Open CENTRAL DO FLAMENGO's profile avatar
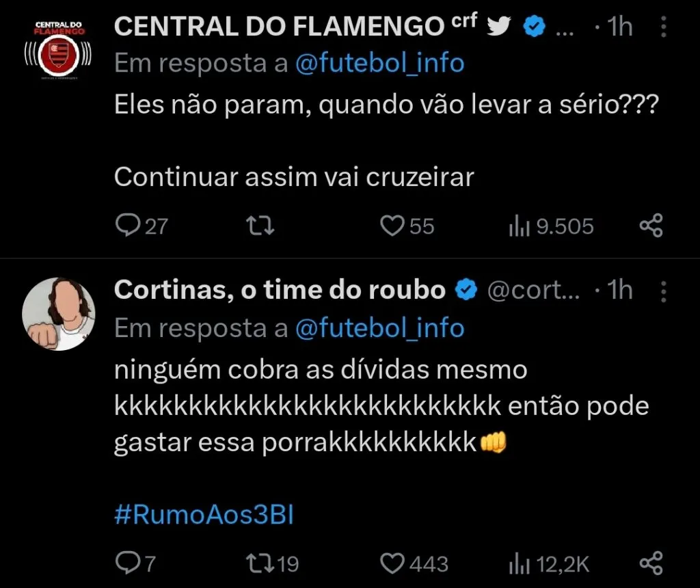This screenshot has width=700, height=588. point(59,49)
